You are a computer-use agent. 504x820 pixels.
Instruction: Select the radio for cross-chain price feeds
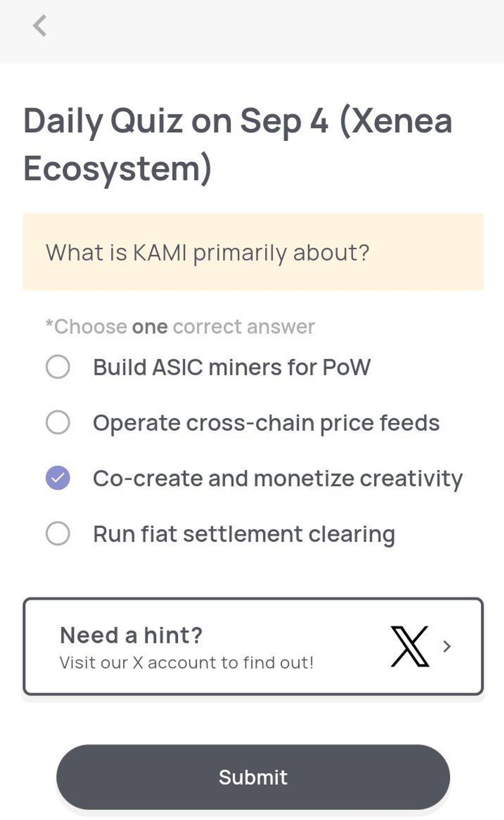tap(58, 422)
